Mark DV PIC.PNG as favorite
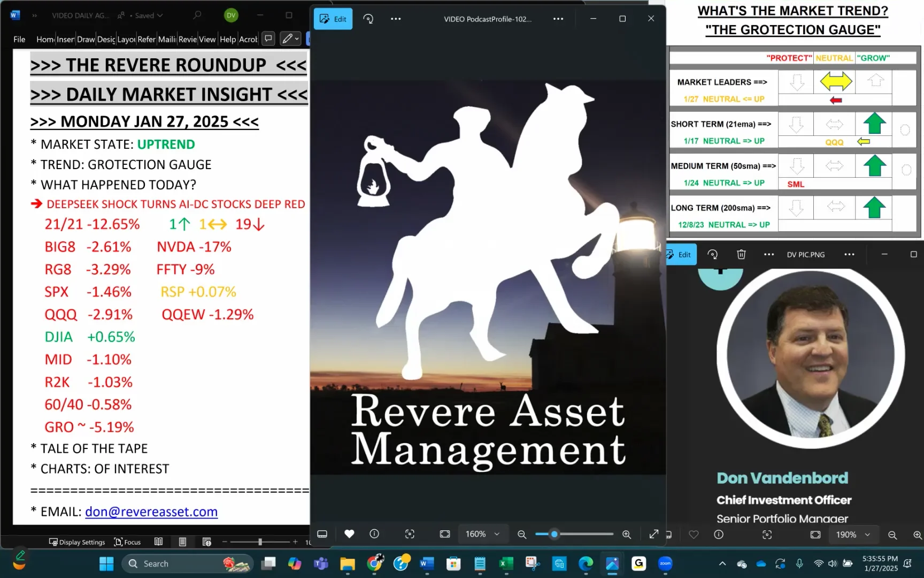The width and height of the screenshot is (924, 578). click(694, 534)
